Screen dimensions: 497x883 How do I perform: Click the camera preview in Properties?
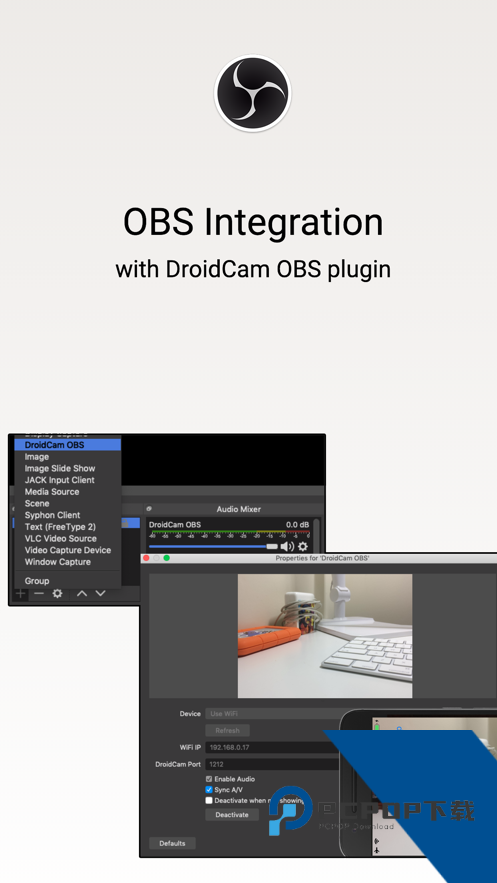click(325, 636)
